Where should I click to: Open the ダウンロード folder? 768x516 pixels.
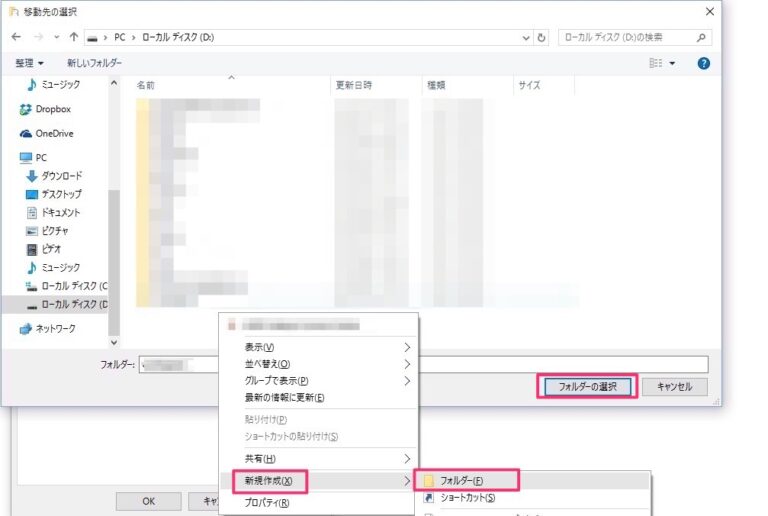(x=61, y=176)
